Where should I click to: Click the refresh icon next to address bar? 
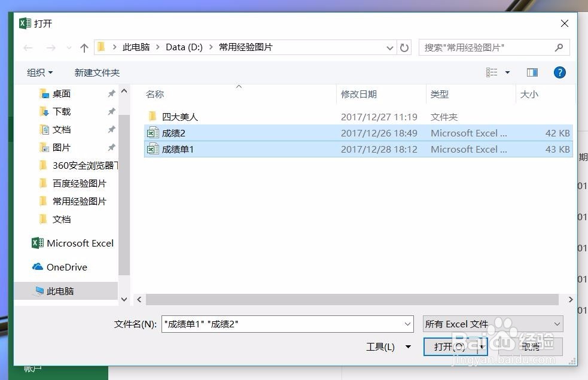404,47
